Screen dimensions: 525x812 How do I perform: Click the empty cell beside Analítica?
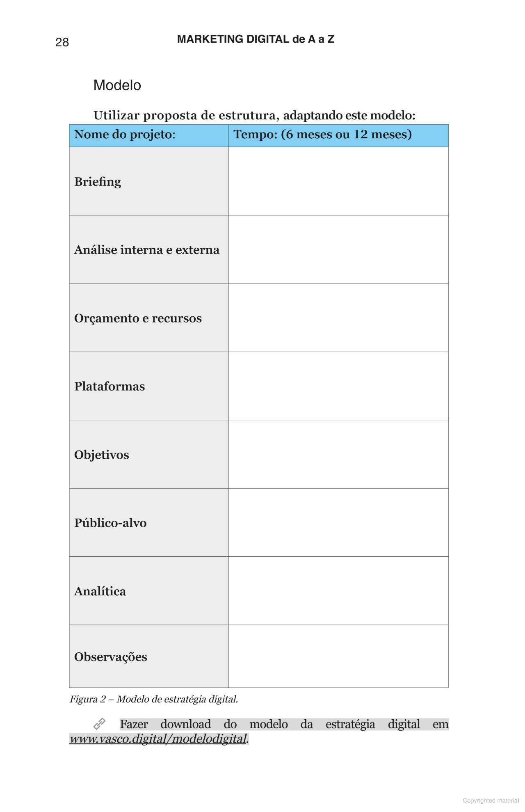click(338, 591)
